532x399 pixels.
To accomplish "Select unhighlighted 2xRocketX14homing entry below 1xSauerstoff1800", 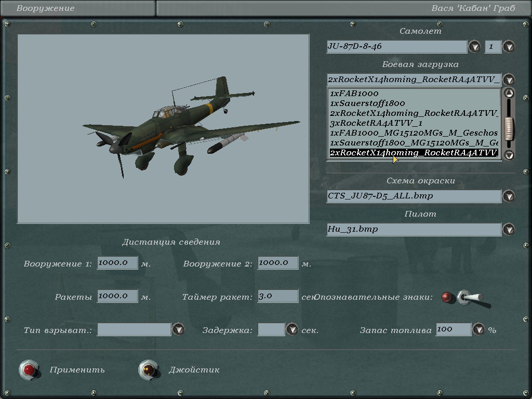I will [x=414, y=113].
